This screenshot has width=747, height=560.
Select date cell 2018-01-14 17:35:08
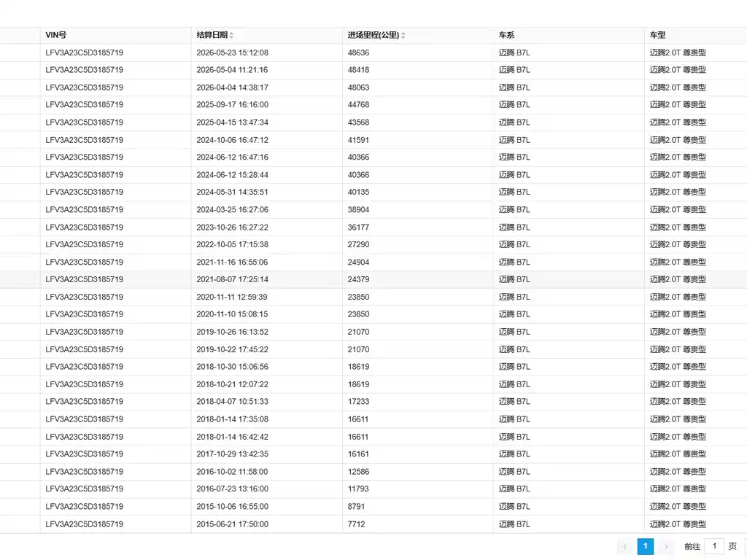click(x=233, y=419)
